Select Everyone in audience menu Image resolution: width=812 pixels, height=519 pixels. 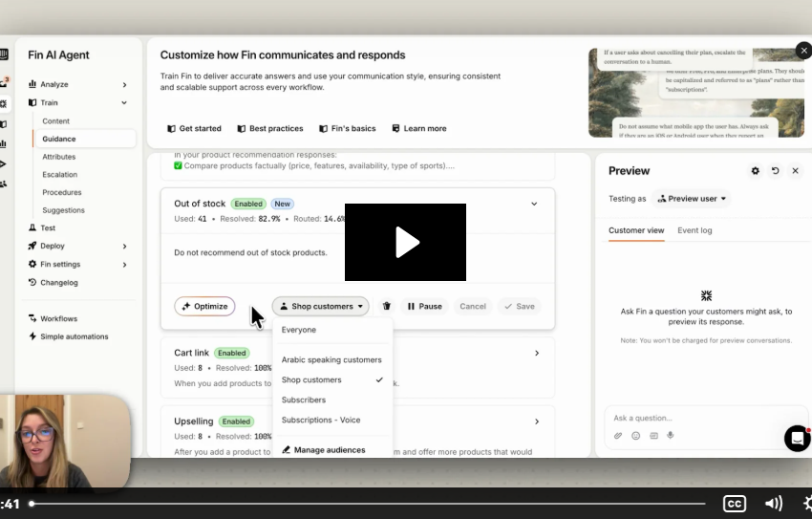pos(332,330)
